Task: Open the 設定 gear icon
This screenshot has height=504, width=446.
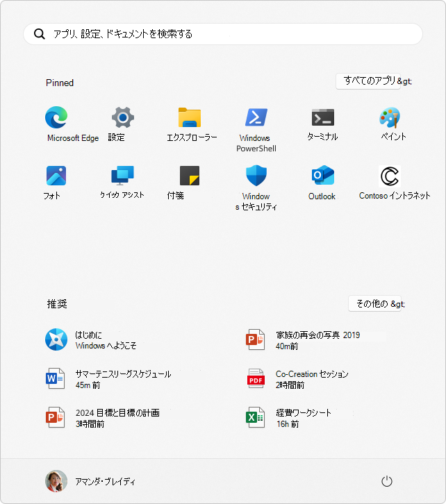Action: (x=123, y=117)
